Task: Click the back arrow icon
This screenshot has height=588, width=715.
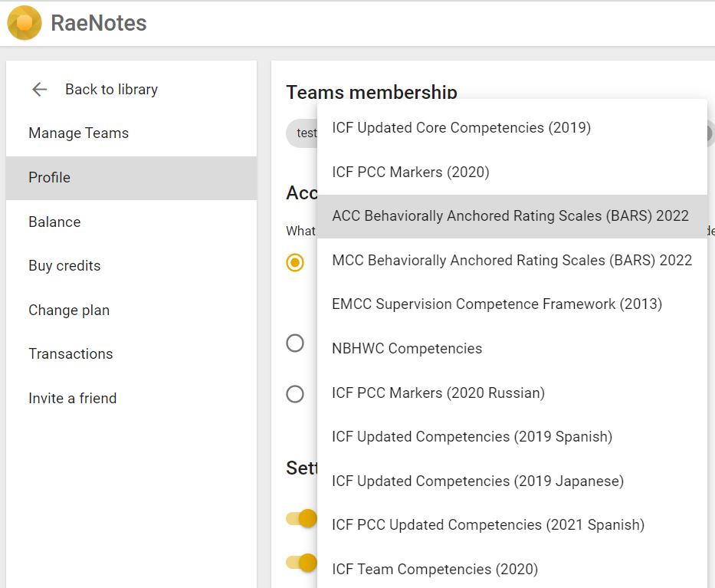Action: (x=40, y=90)
